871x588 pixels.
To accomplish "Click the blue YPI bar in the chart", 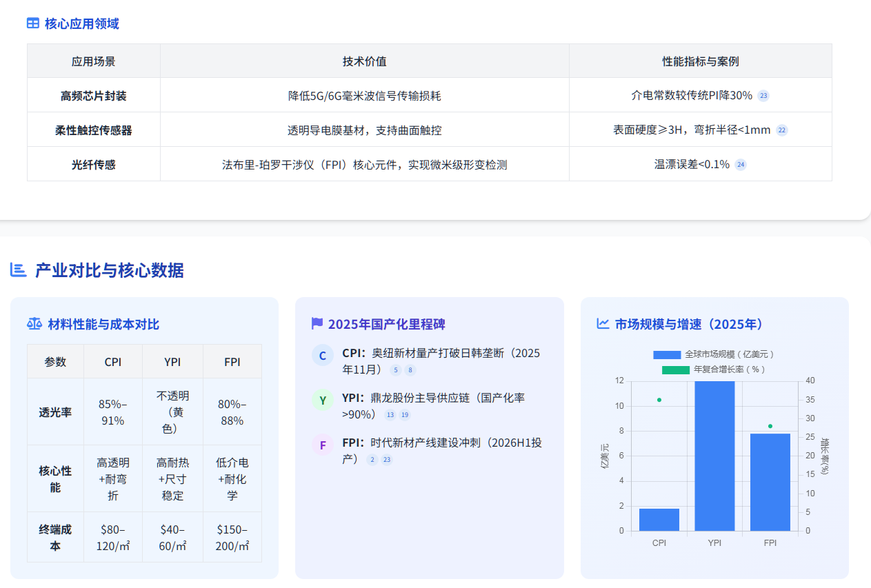I will [x=714, y=455].
